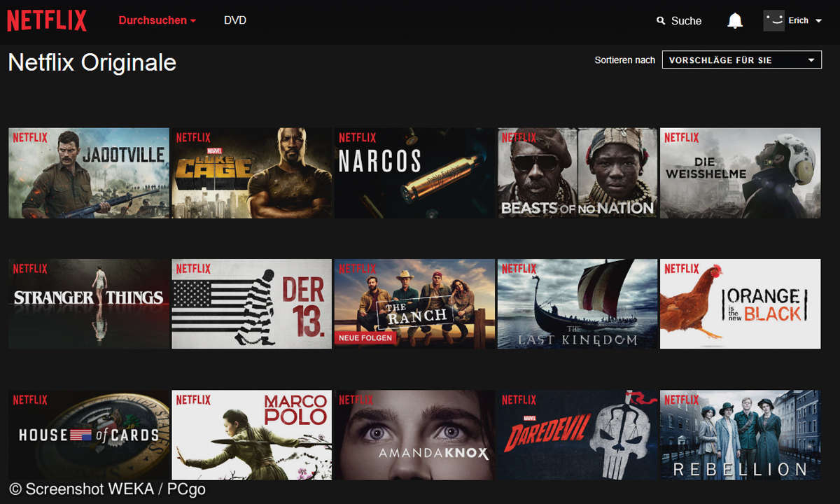The width and height of the screenshot is (840, 504).
Task: Select the Amanda Knox thumbnail
Action: 415,435
